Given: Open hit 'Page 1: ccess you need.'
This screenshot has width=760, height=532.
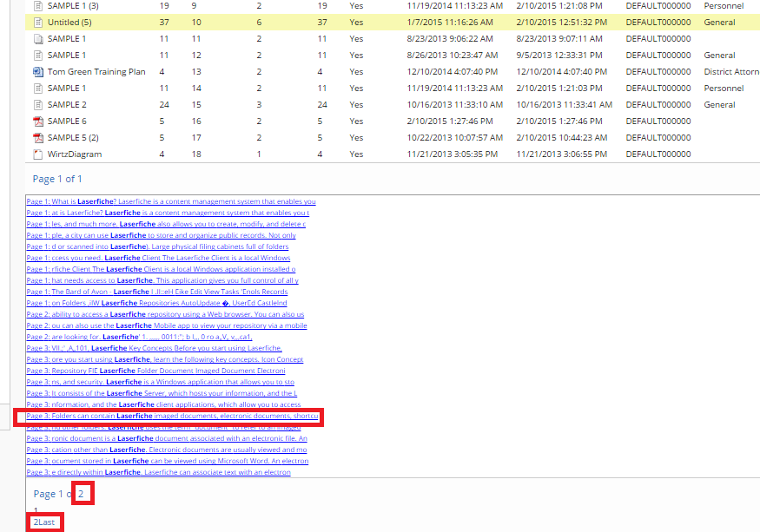Looking at the screenshot, I should (158, 258).
